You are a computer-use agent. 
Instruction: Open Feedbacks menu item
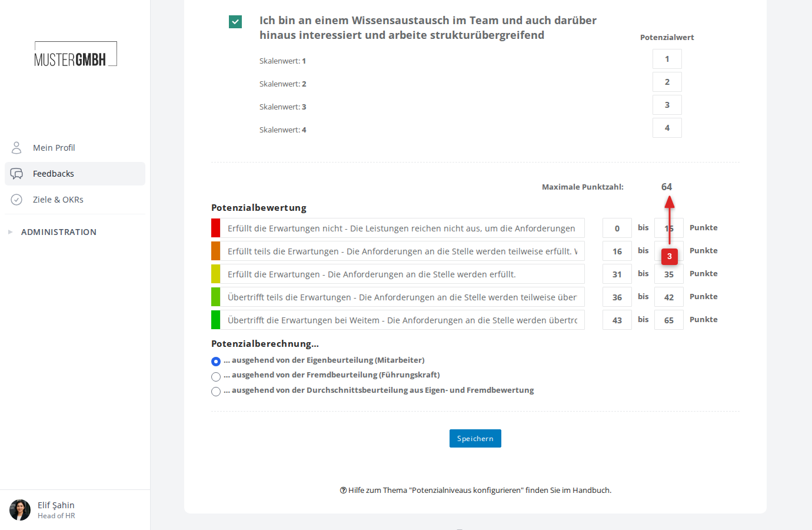coord(75,174)
